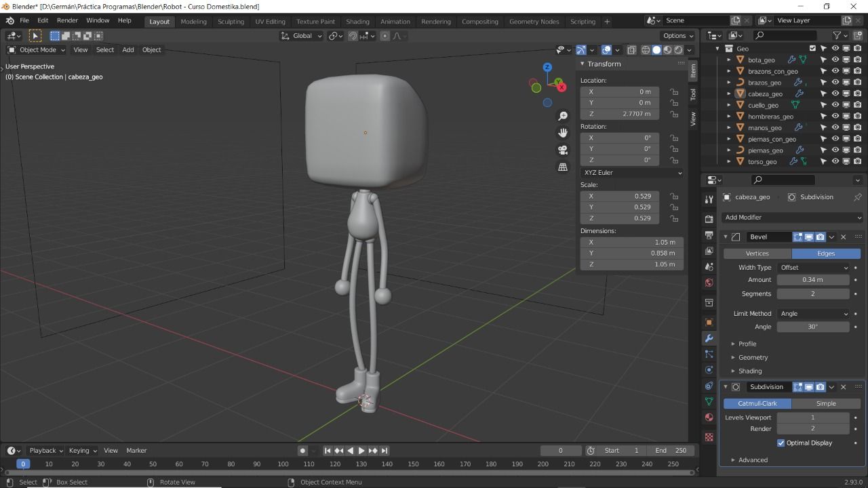Screen dimensions: 868x488
Task: Toggle Bevel modifier viewport display
Action: [x=809, y=237]
